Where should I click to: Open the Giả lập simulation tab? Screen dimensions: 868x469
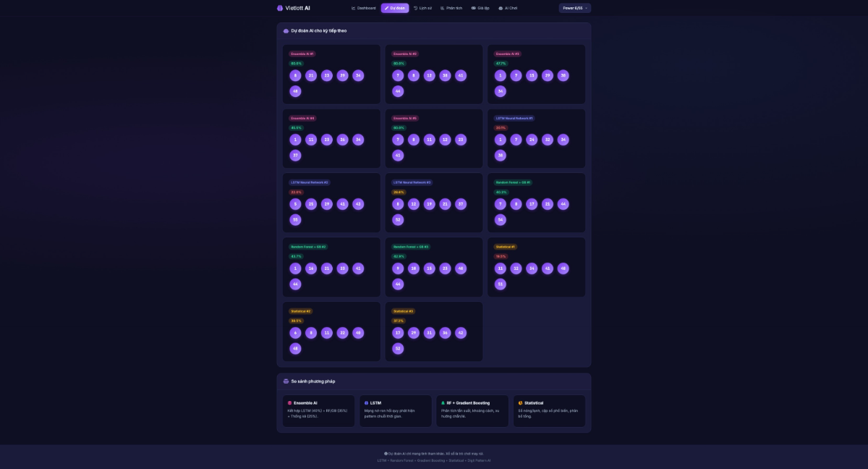[480, 8]
